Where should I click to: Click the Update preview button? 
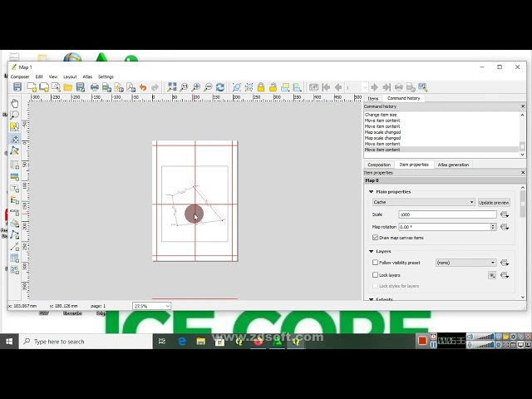coord(494,203)
